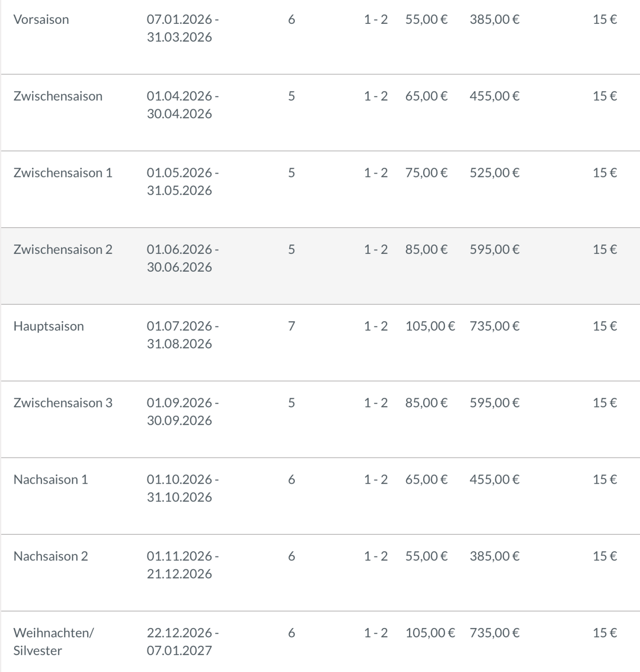Click the Nachsaison 2 label
The height and width of the screenshot is (672, 640).
coord(51,556)
